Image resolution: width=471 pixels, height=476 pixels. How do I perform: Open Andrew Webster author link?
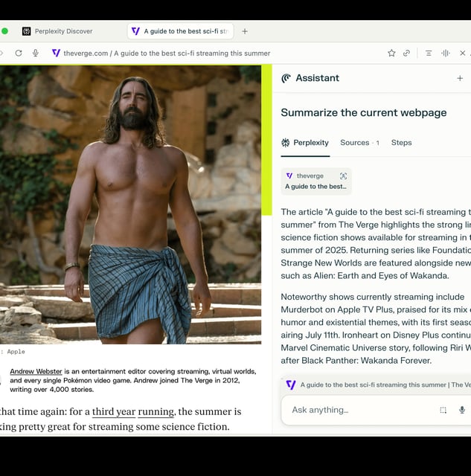coord(37,371)
